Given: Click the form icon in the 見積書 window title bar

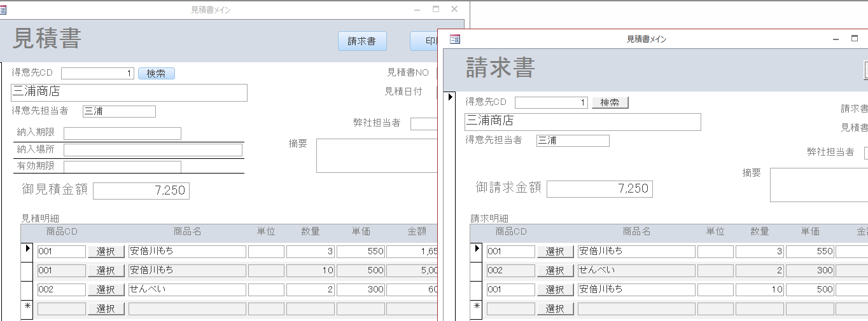Looking at the screenshot, I should click(3, 10).
